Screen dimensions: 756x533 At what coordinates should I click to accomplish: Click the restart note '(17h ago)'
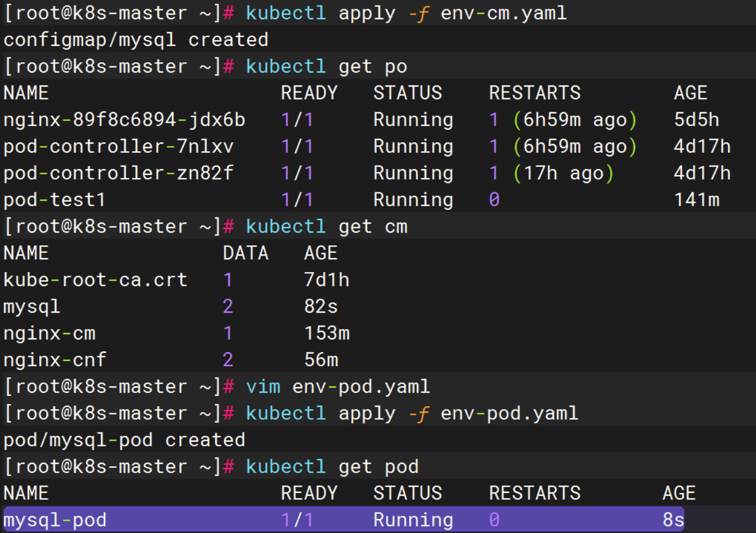pyautogui.click(x=564, y=173)
